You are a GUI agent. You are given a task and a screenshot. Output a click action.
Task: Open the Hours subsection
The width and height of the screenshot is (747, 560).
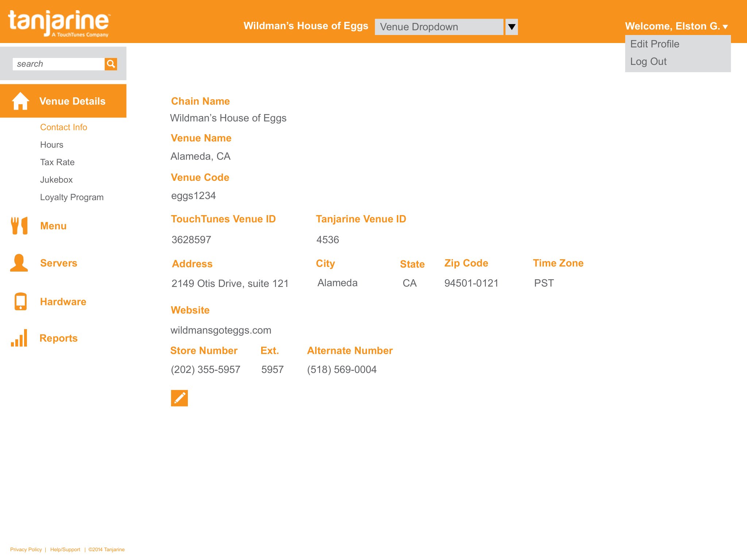pos(52,145)
